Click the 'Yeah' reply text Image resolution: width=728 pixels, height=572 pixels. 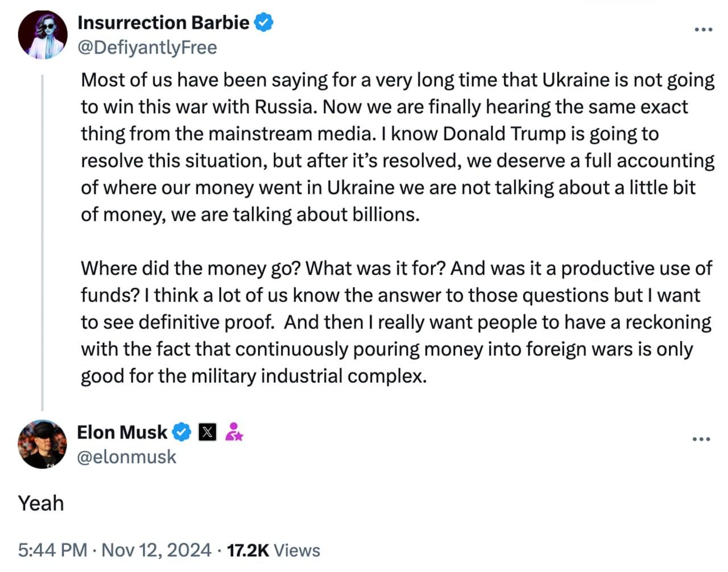coord(41,503)
